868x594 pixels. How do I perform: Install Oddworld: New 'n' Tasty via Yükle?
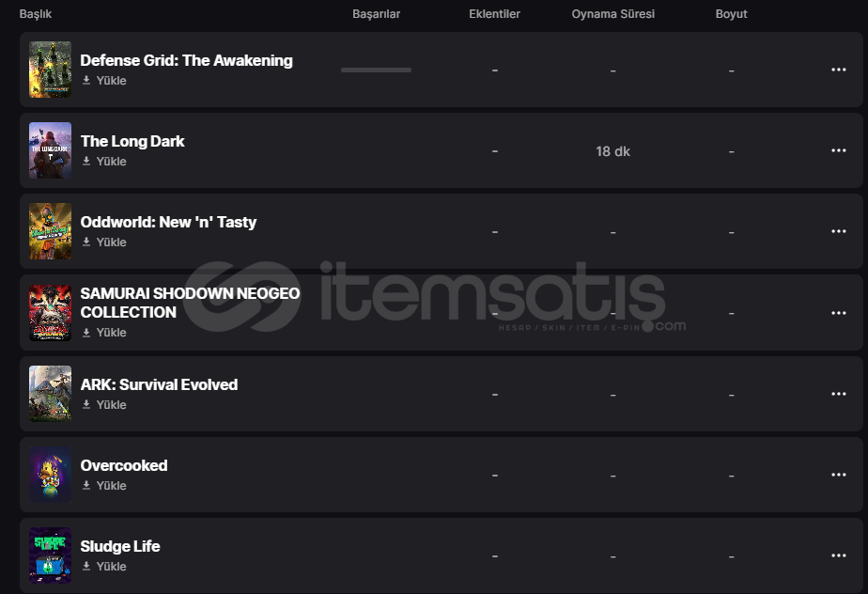click(x=104, y=242)
